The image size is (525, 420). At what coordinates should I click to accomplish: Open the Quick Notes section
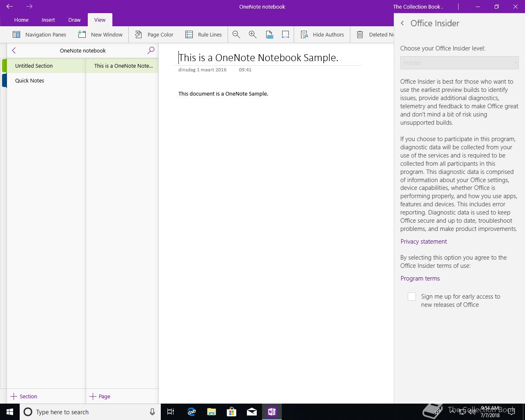click(46, 80)
